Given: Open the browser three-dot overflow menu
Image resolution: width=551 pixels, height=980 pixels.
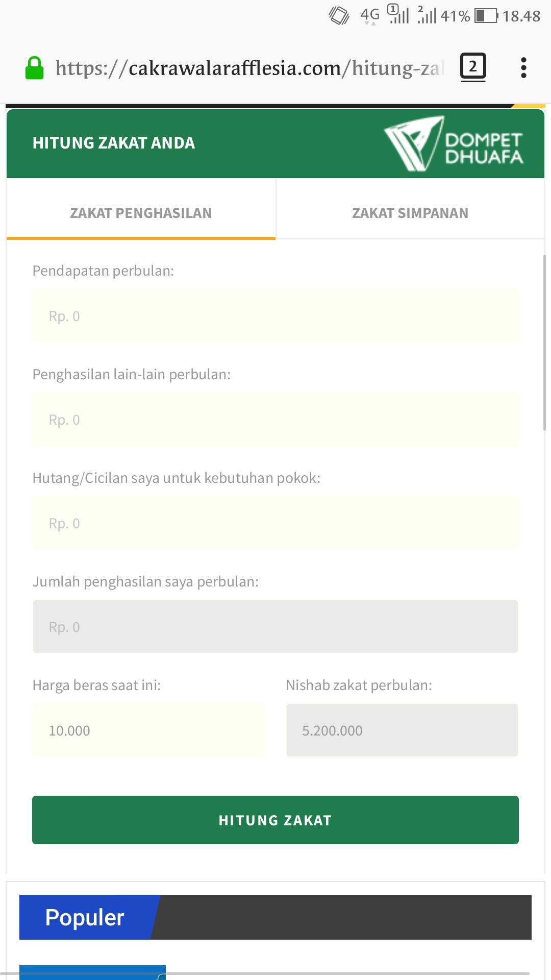Looking at the screenshot, I should coord(523,67).
